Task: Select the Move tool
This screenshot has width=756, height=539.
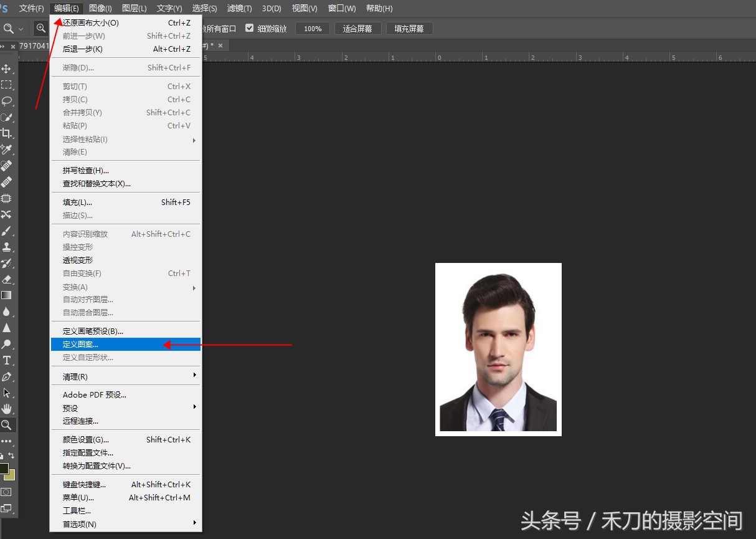Action: (x=7, y=69)
